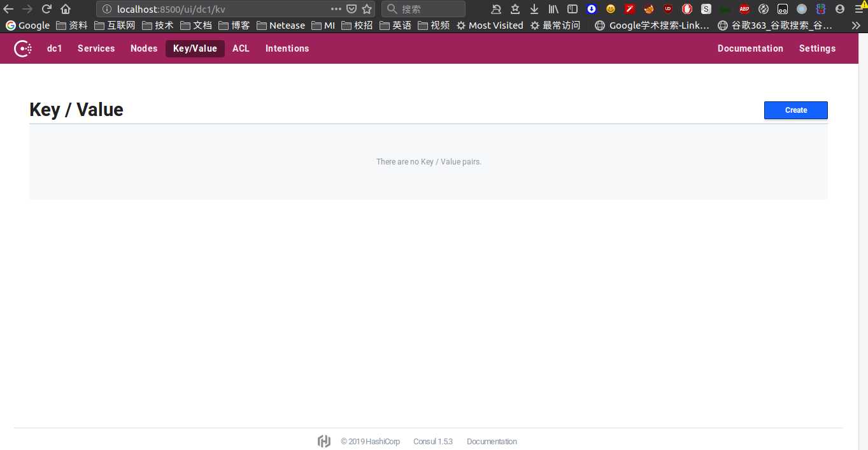The width and height of the screenshot is (868, 450).
Task: Toggle the browser sidebar icon
Action: tap(573, 9)
